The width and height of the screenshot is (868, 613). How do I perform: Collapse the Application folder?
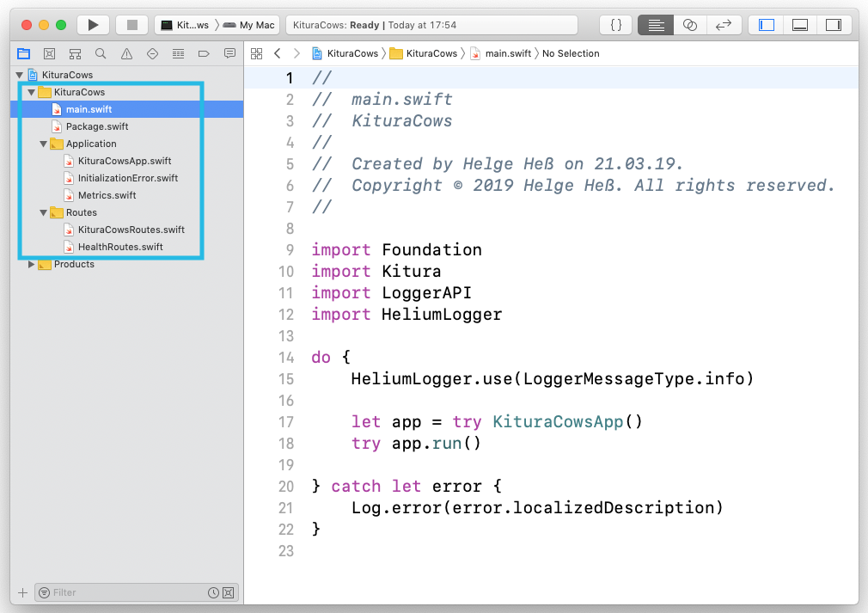pyautogui.click(x=43, y=144)
